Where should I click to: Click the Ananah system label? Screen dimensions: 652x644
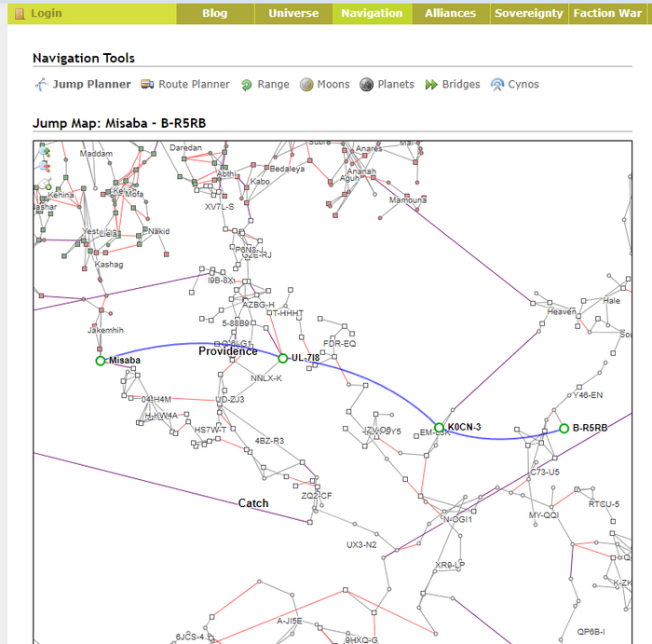361,171
